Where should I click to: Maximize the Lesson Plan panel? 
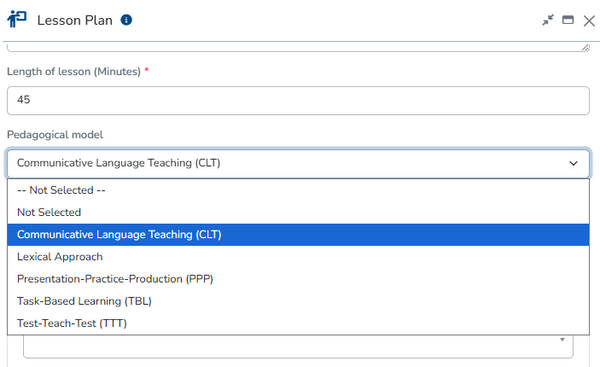[568, 20]
